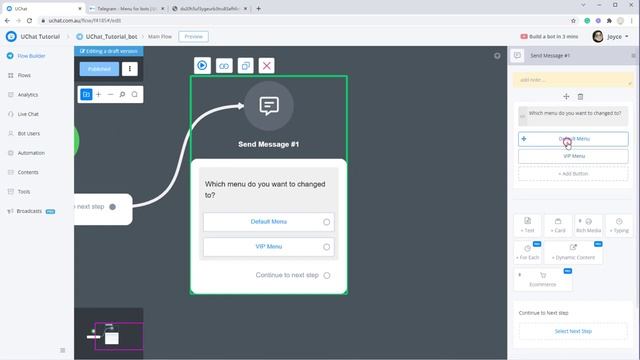This screenshot has height=360, width=640.
Task: Add a Rich Media block
Action: click(x=589, y=225)
